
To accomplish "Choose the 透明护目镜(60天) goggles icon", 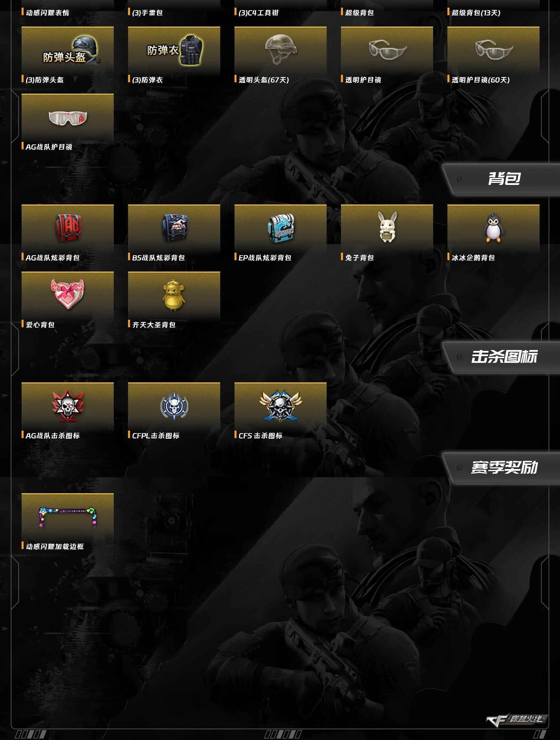I will click(493, 50).
